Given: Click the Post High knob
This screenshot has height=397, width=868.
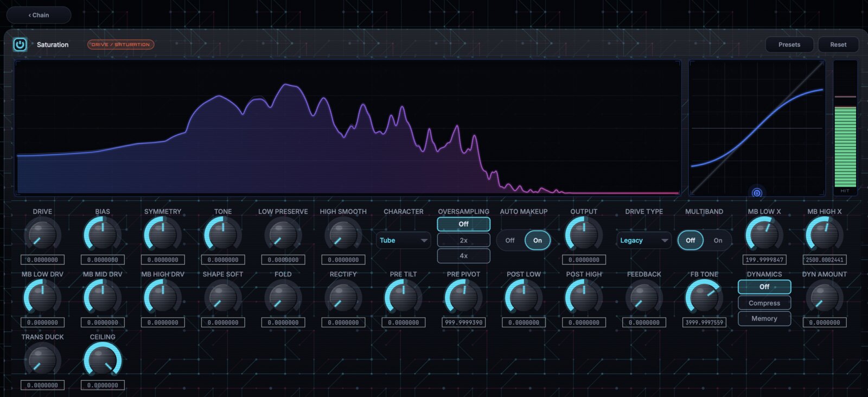Looking at the screenshot, I should tap(584, 298).
